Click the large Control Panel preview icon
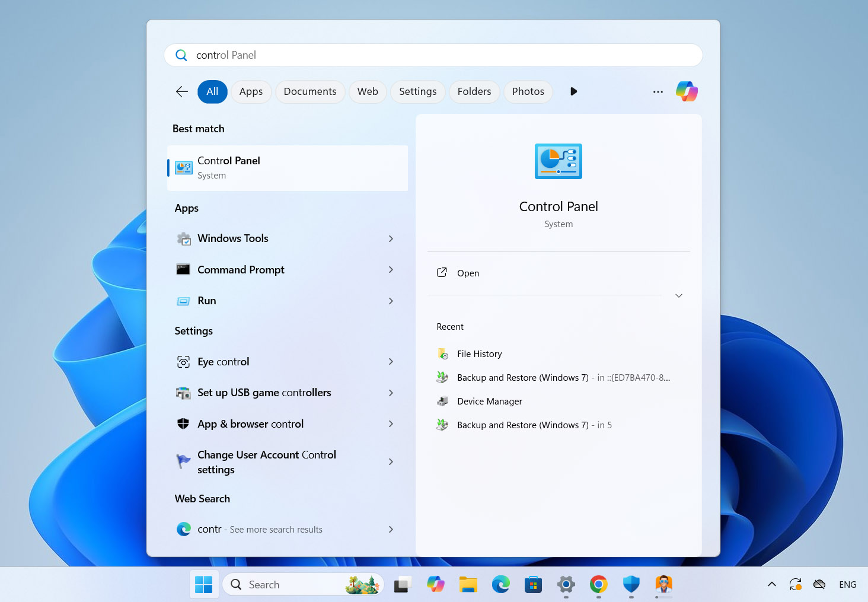 [x=559, y=161]
